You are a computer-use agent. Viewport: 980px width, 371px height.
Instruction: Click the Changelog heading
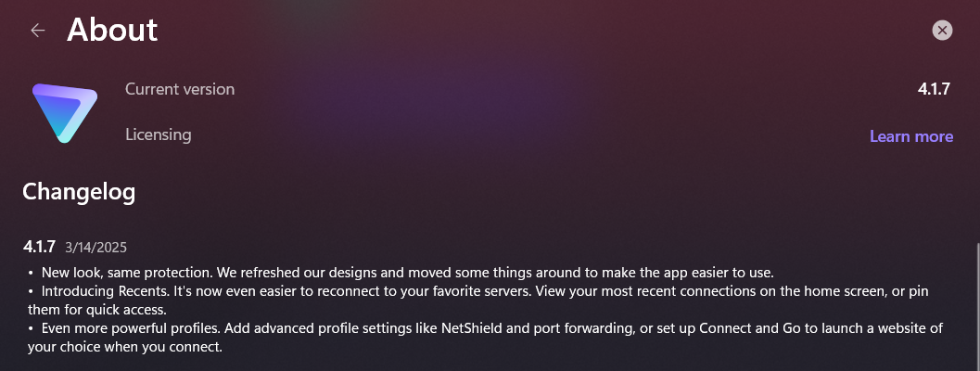79,192
